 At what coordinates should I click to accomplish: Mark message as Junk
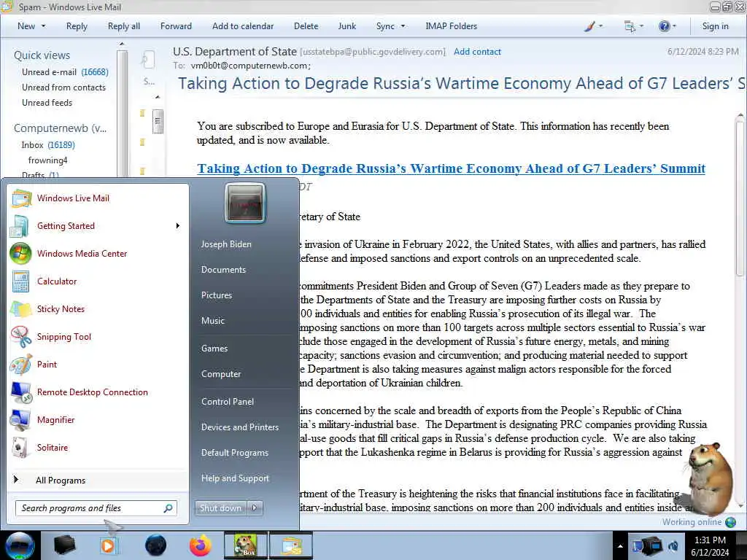pos(347,26)
